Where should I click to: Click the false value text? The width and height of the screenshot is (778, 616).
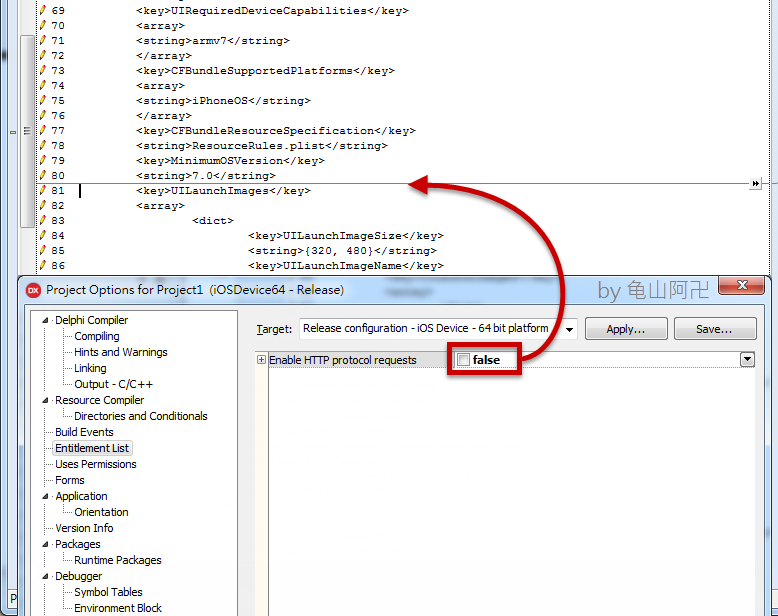(x=486, y=360)
